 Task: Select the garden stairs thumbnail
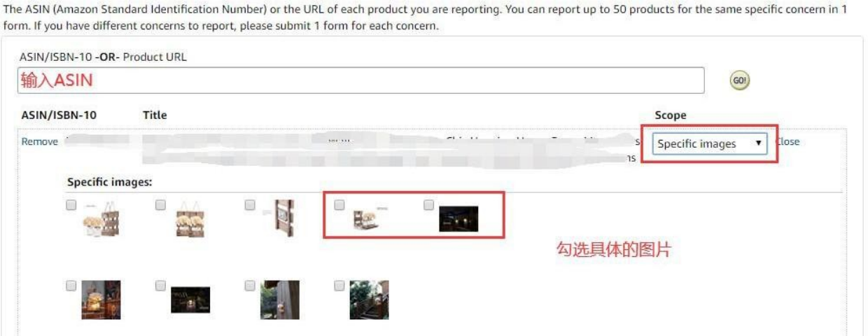click(370, 300)
